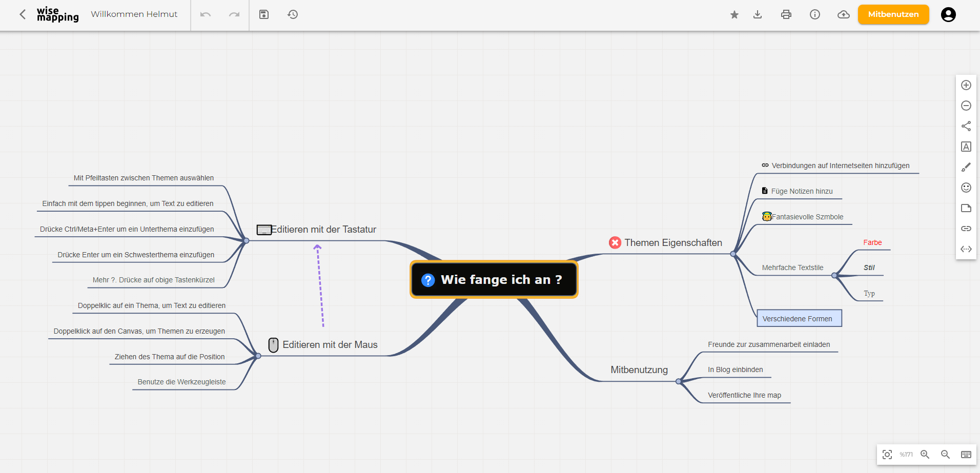Select the In Blog einbinden topic
The height and width of the screenshot is (473, 980).
(735, 369)
